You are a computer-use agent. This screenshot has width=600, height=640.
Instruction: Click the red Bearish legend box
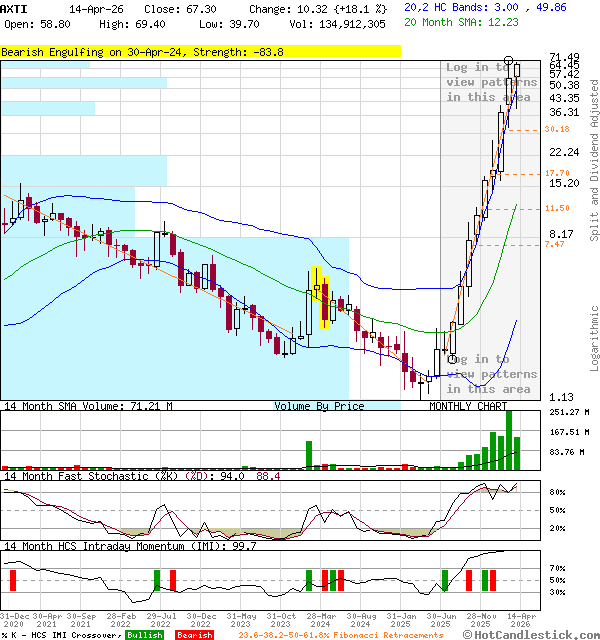coord(194,635)
